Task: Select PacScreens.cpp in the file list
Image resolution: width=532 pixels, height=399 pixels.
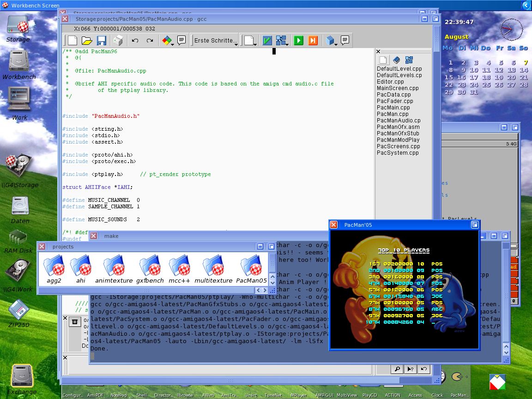Action: [399, 146]
